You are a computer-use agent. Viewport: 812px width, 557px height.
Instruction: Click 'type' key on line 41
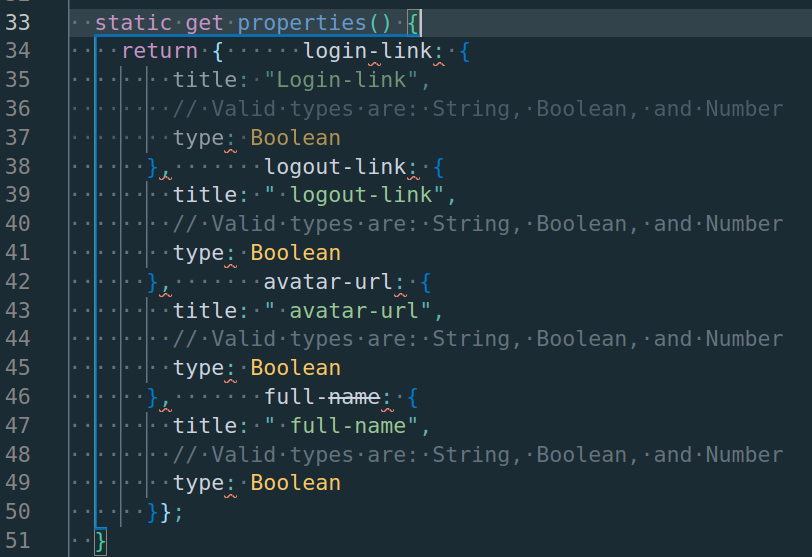coord(199,254)
